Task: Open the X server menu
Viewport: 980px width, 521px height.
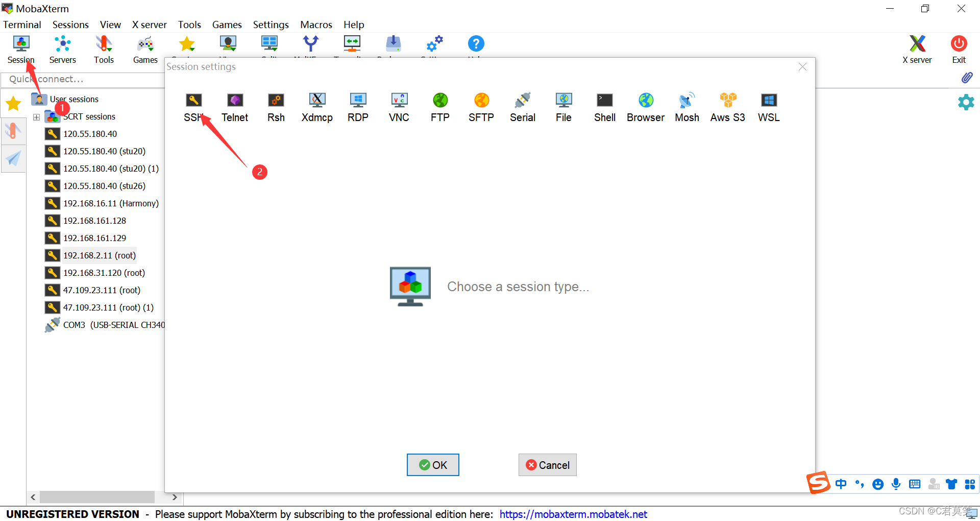Action: point(149,25)
